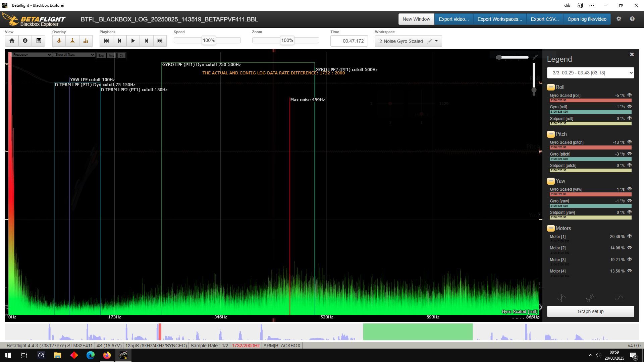644x362 pixels.
Task: Collapse the Yaw legend group
Action: coord(551,181)
